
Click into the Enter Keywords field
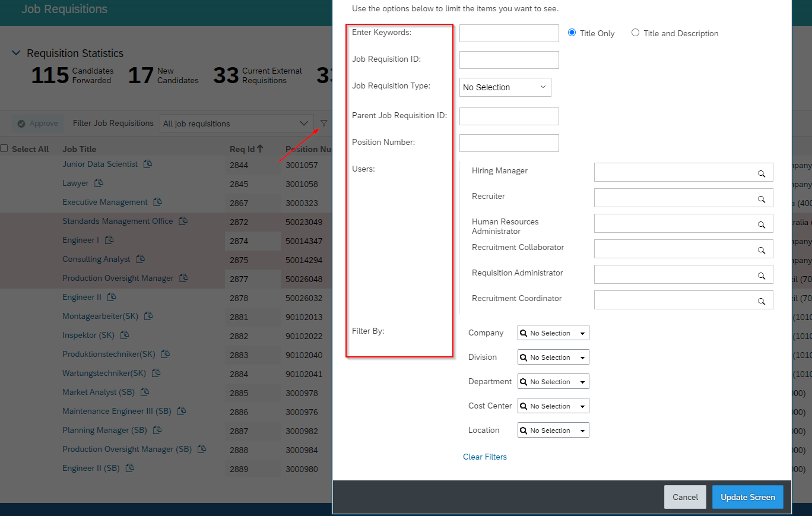point(509,33)
